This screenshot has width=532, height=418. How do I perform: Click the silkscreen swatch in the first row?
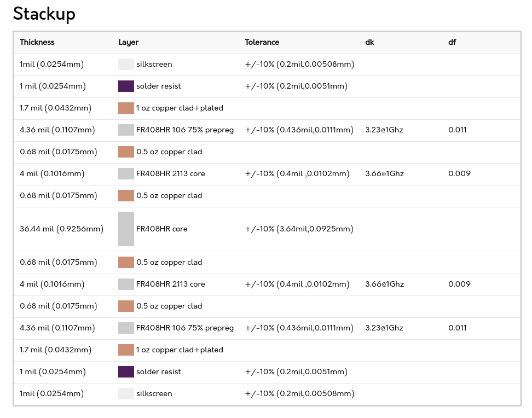pos(126,64)
